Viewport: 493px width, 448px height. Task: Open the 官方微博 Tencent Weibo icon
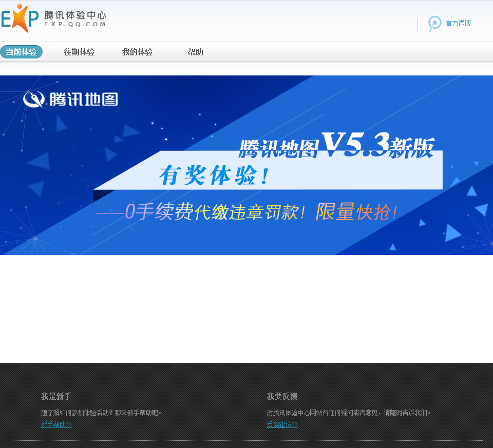tap(434, 24)
